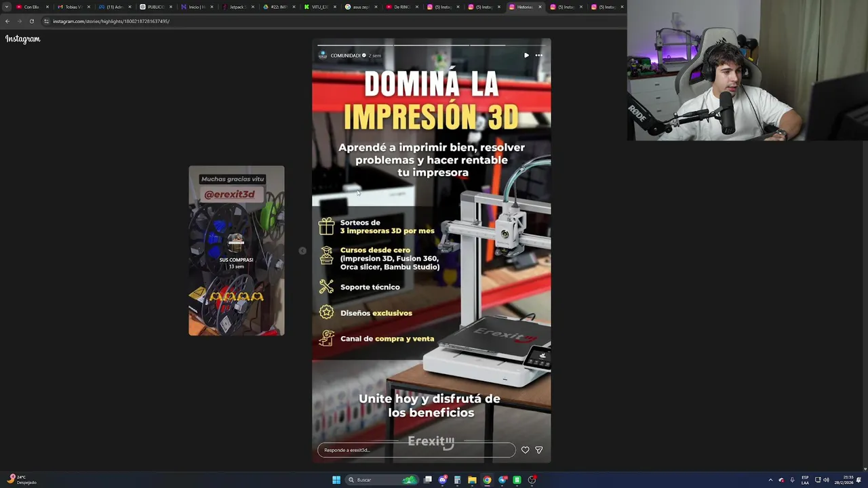Switch to the 'VITU_E3D' tab

[x=319, y=7]
